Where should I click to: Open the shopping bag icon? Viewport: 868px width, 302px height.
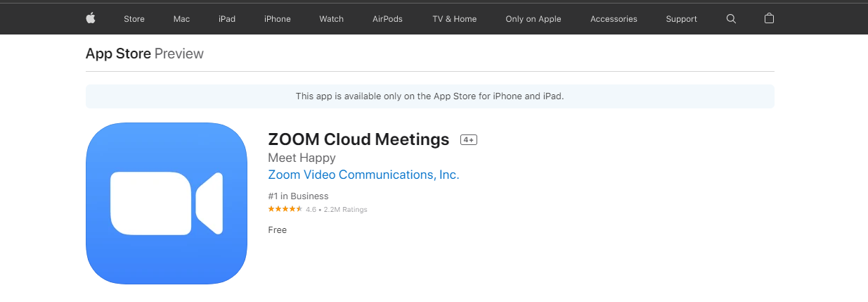769,18
